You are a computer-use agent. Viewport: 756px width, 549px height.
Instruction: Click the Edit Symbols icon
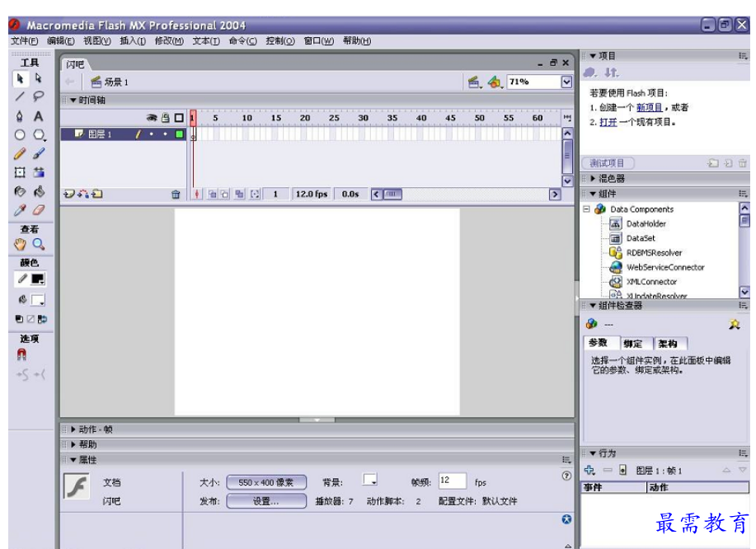(495, 82)
